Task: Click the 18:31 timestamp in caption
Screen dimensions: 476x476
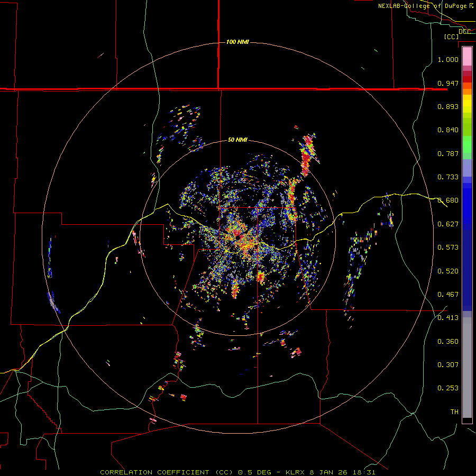Action: point(364,472)
